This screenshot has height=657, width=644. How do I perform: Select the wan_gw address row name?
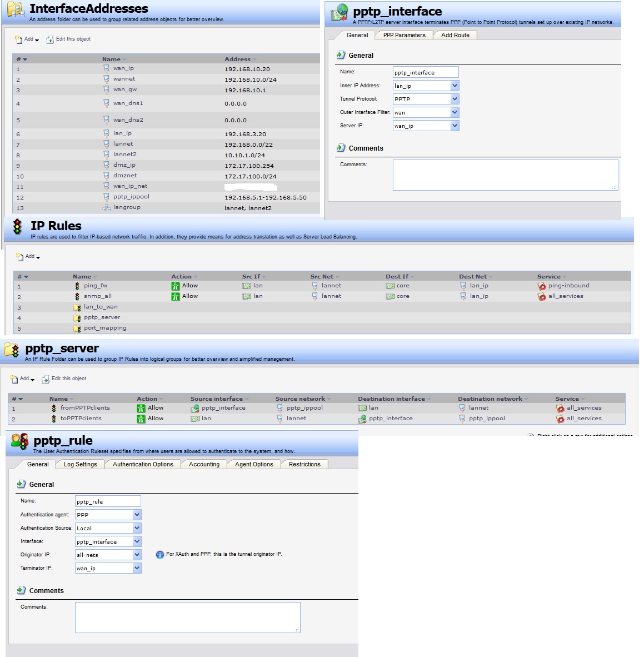click(125, 89)
